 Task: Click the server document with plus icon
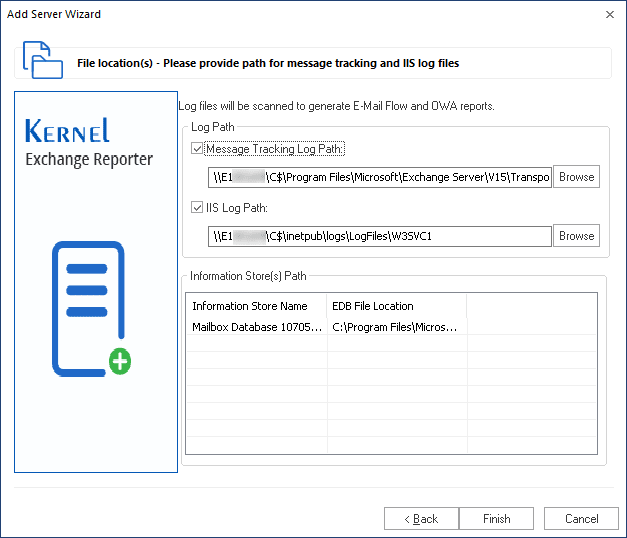pos(92,309)
